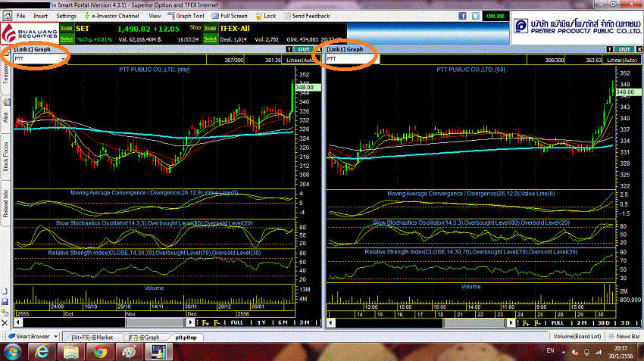The height and width of the screenshot is (361, 644).
Task: Open the Related Info side tab
Action: coord(6,204)
